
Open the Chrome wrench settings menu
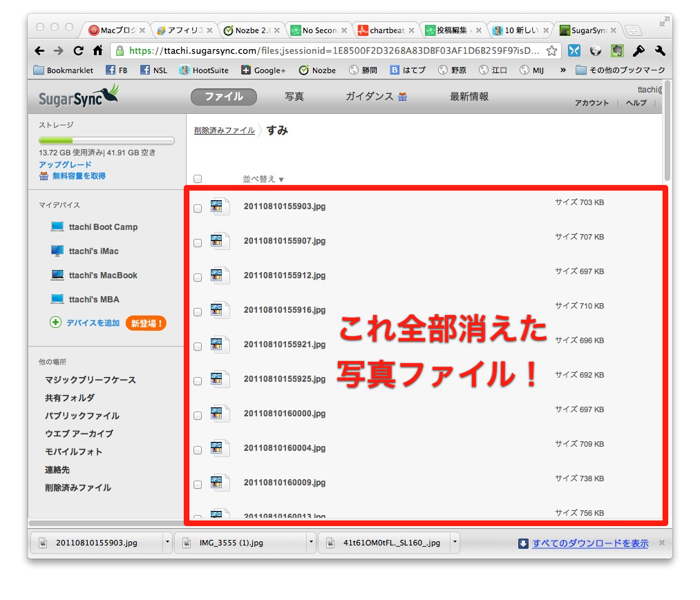click(659, 50)
